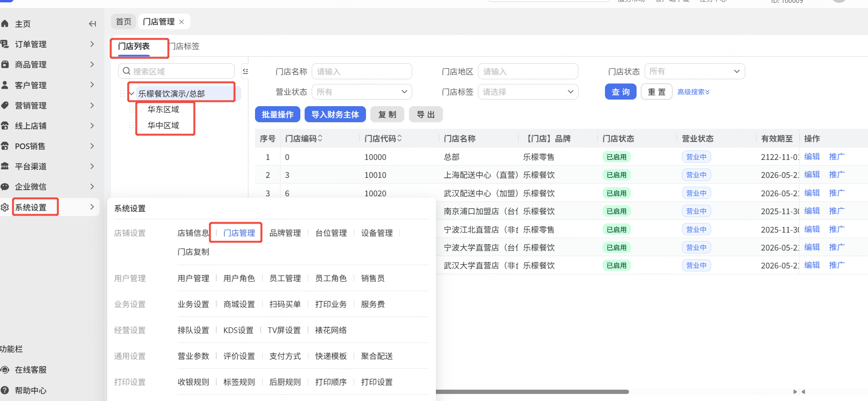This screenshot has height=401, width=868.
Task: Click the 复制 button
Action: click(387, 115)
